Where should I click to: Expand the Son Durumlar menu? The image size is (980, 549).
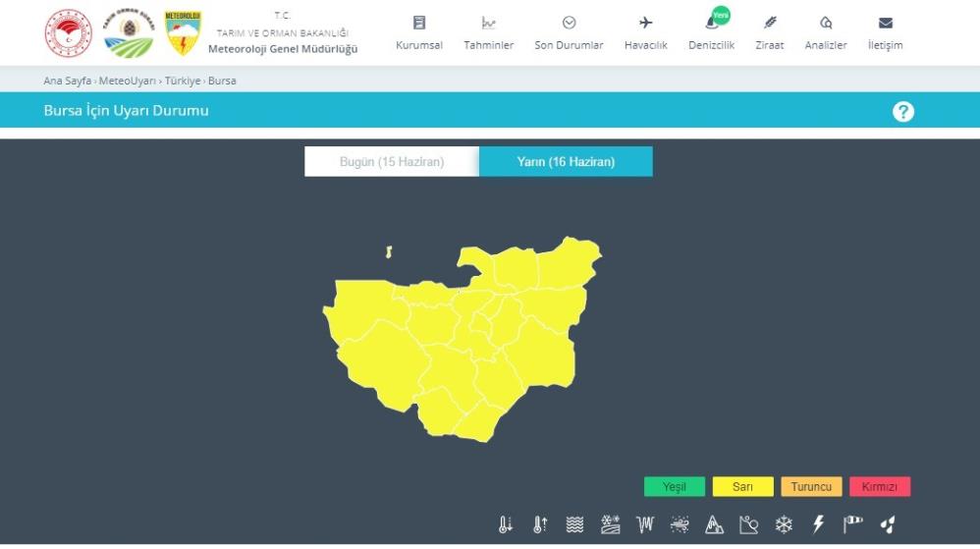569,33
